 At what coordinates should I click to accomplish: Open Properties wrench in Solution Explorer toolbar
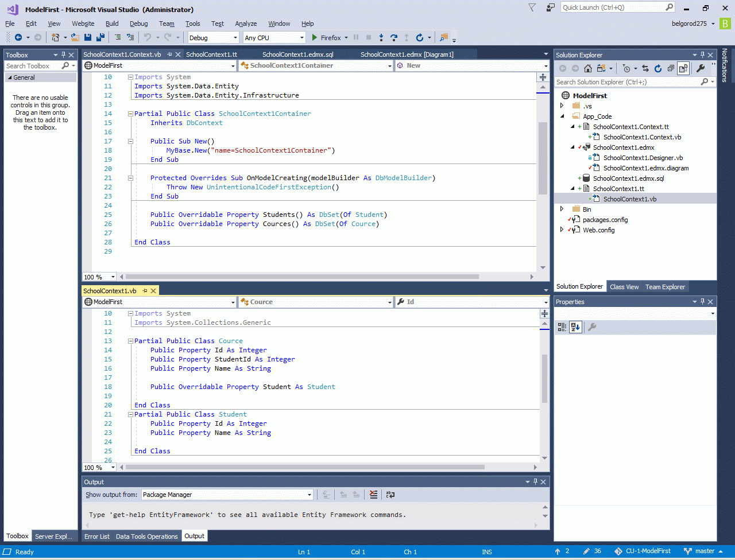click(701, 68)
